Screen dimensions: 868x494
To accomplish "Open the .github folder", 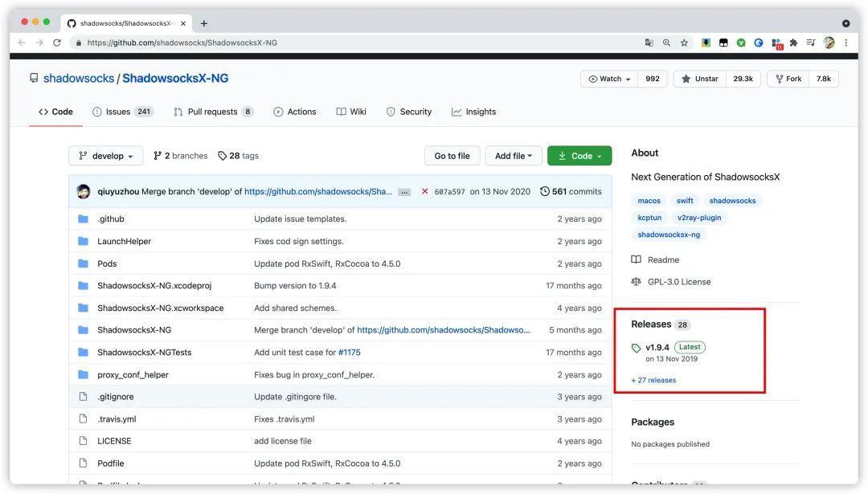I will (x=111, y=219).
